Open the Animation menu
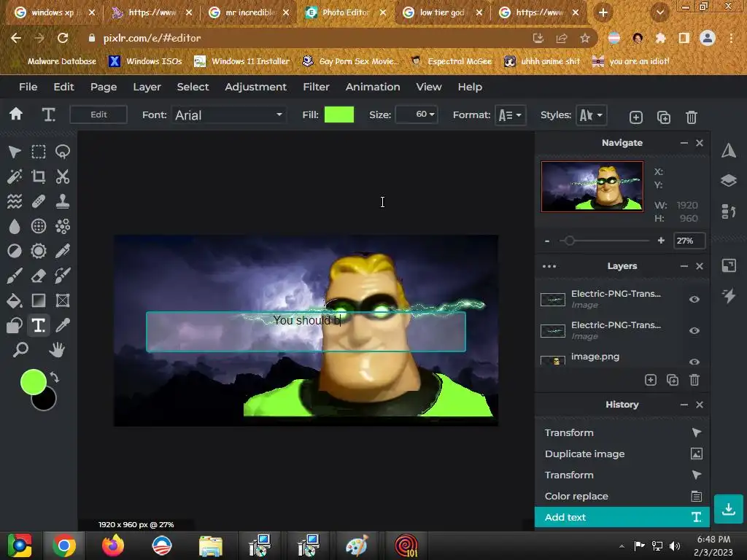Screen dimensions: 747x560 [x=373, y=87]
